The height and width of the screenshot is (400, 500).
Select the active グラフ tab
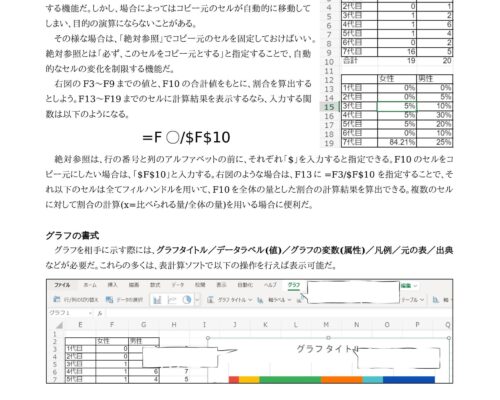(x=294, y=285)
